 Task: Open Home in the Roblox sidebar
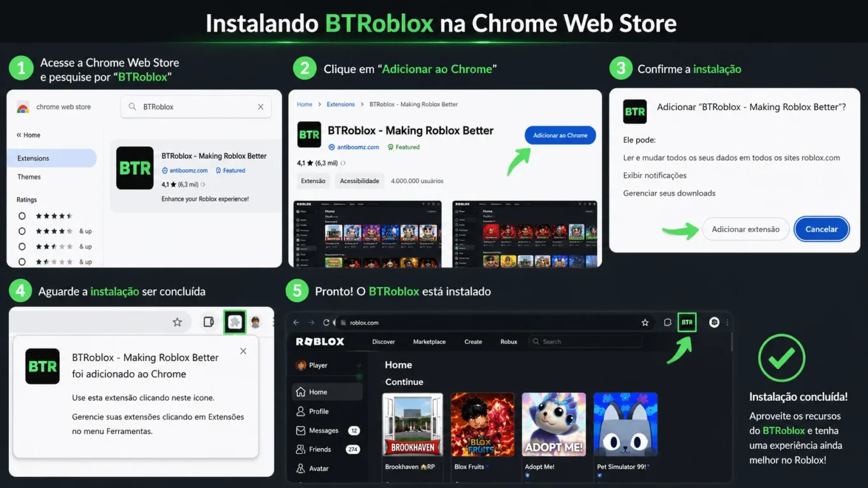[327, 392]
